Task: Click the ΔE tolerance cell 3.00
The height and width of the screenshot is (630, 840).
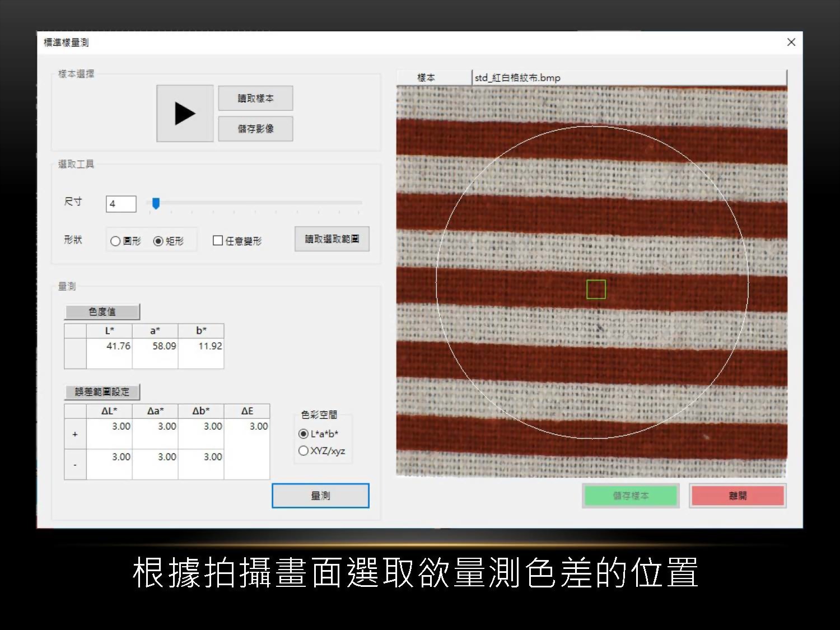Action: pyautogui.click(x=247, y=427)
